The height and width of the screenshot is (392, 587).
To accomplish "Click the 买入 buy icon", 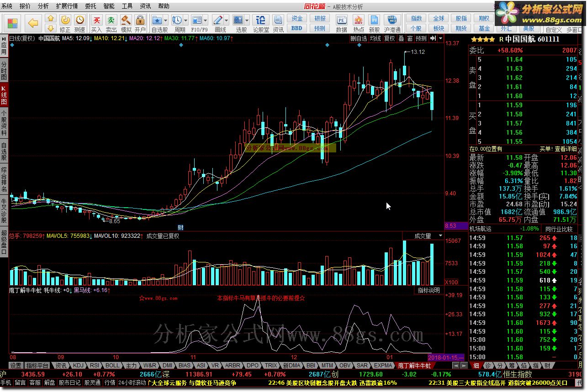I will point(97,20).
